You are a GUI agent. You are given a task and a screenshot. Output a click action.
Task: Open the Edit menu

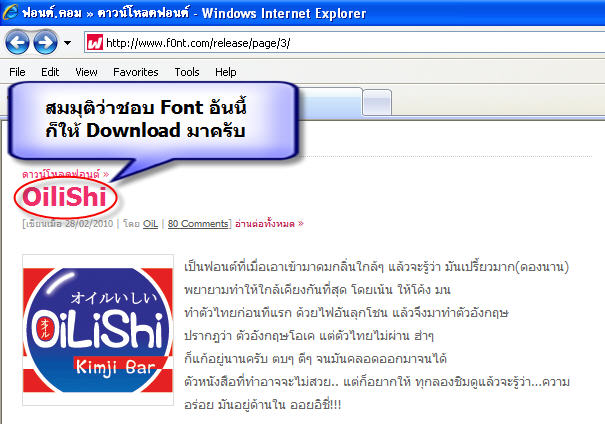[50, 72]
